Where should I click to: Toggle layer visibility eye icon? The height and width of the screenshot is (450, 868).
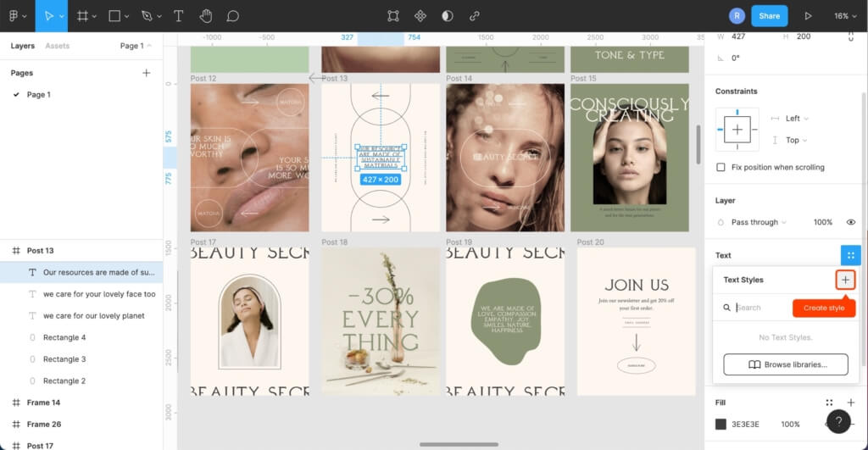851,222
